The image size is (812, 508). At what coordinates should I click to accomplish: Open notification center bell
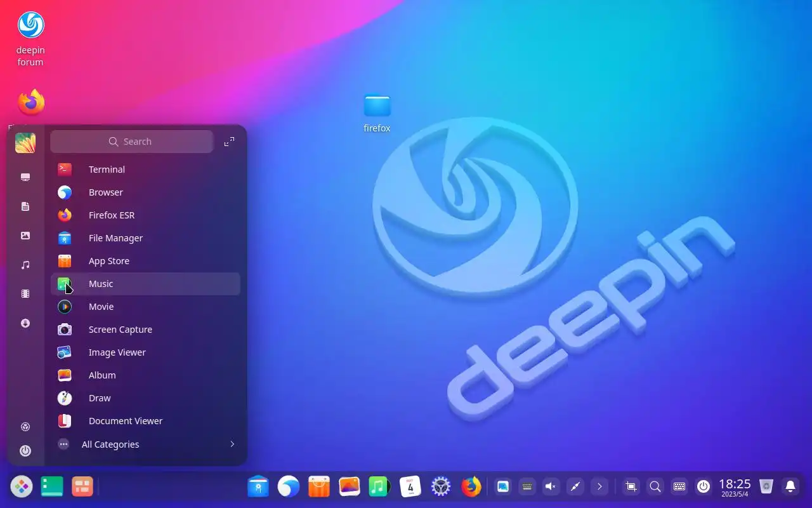790,487
